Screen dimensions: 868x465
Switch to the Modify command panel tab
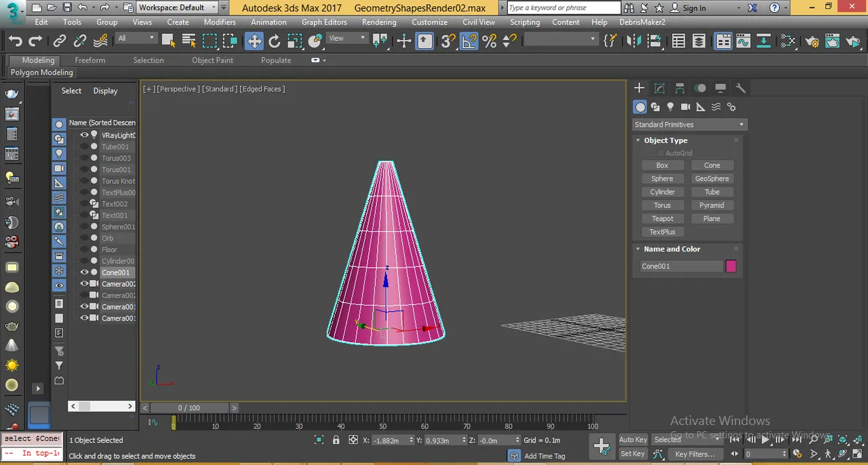click(659, 88)
